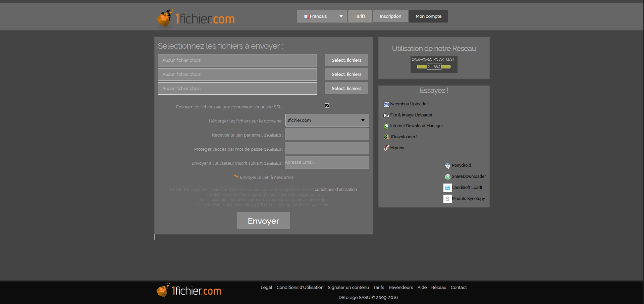Screen dimensions: 644x304
Task: Click the Envoyer submit button
Action: tap(263, 220)
